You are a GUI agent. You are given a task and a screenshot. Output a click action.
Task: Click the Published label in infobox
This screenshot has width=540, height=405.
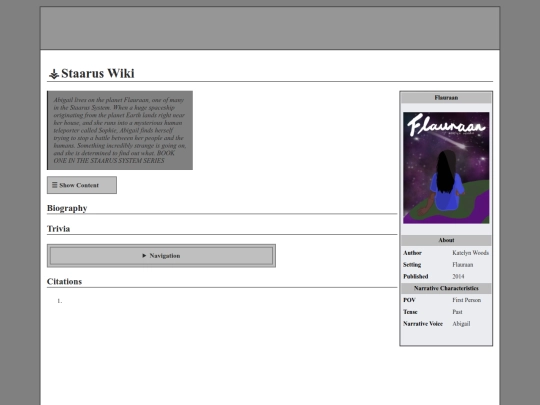416,277
